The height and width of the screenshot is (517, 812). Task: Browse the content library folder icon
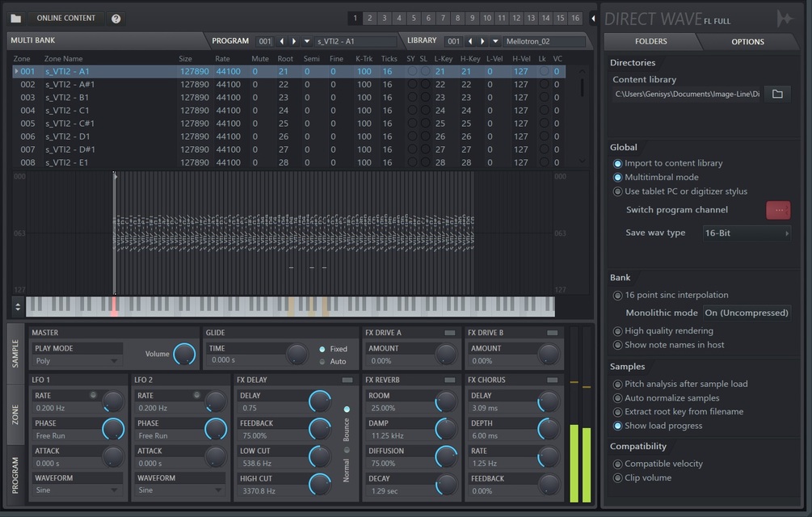777,94
